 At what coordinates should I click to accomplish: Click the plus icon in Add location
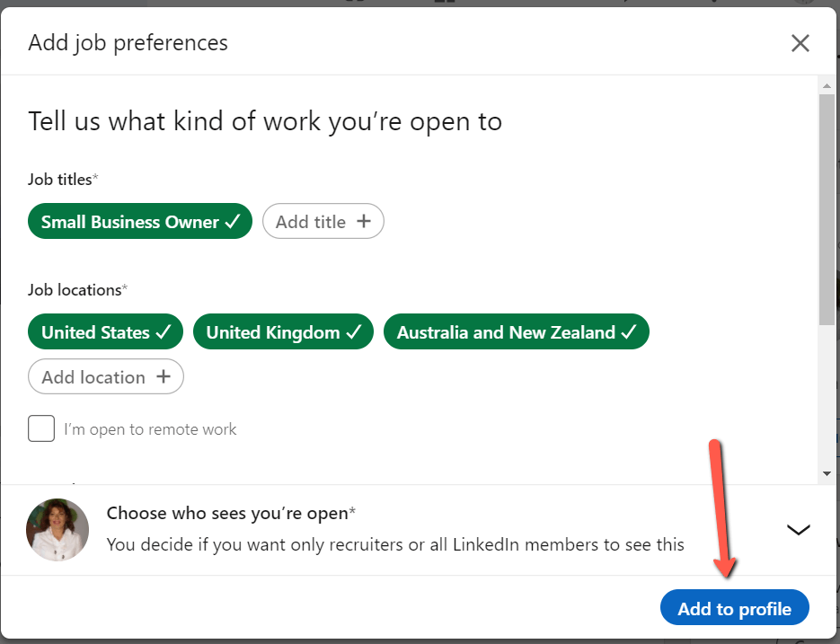point(164,376)
